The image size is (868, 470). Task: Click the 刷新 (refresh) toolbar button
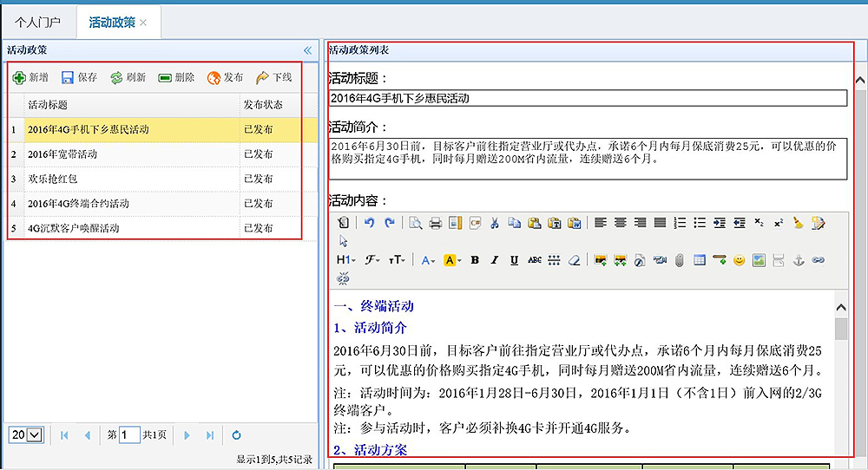click(x=128, y=77)
